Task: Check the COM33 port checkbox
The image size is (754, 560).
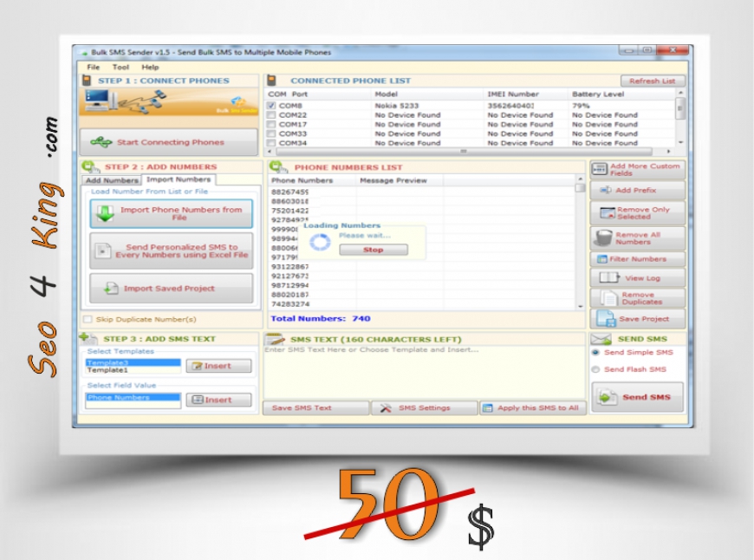Action: tap(271, 133)
